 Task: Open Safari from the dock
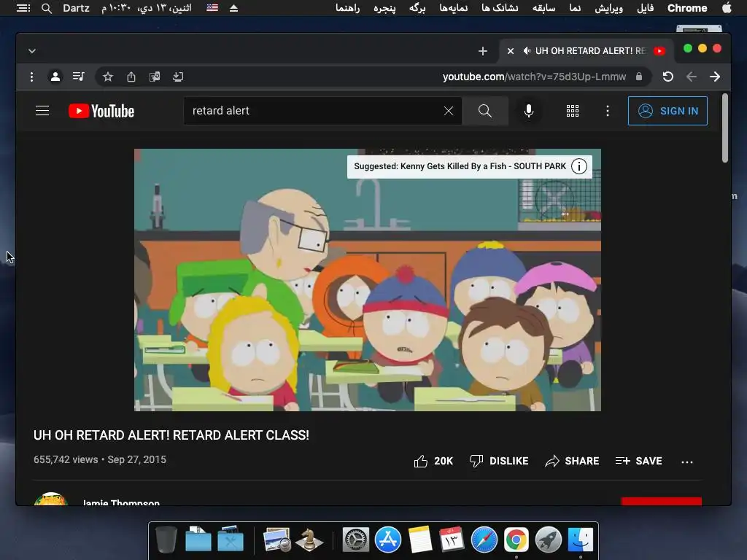click(x=484, y=540)
